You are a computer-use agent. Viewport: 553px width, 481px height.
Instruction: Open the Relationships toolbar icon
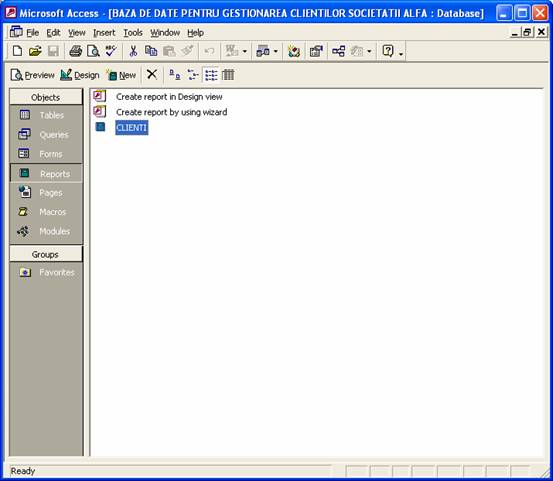tap(338, 51)
